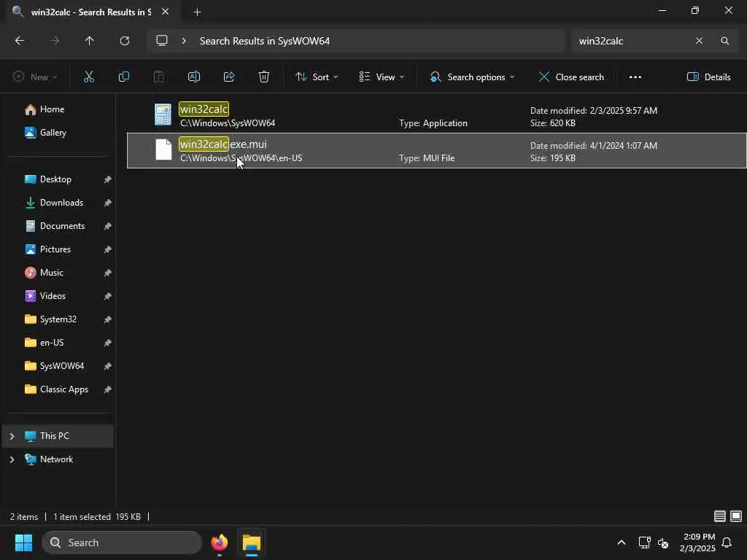Click the Share icon in toolbar
The width and height of the screenshot is (747, 560).
pos(229,77)
